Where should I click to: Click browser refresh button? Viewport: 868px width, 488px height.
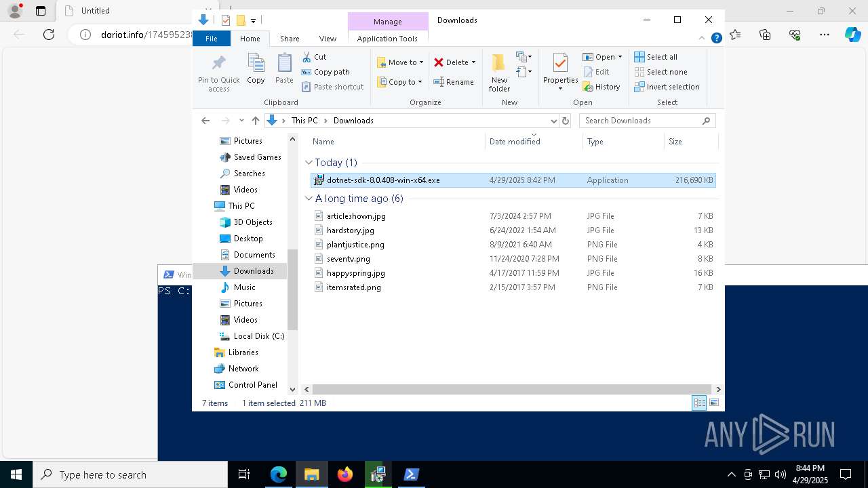(x=49, y=35)
